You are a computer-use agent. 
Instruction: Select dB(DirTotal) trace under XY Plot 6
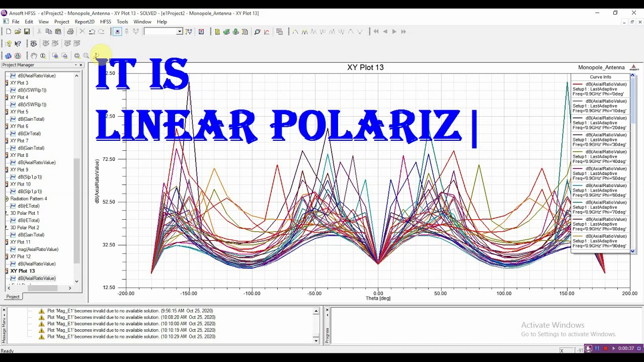[x=29, y=134]
